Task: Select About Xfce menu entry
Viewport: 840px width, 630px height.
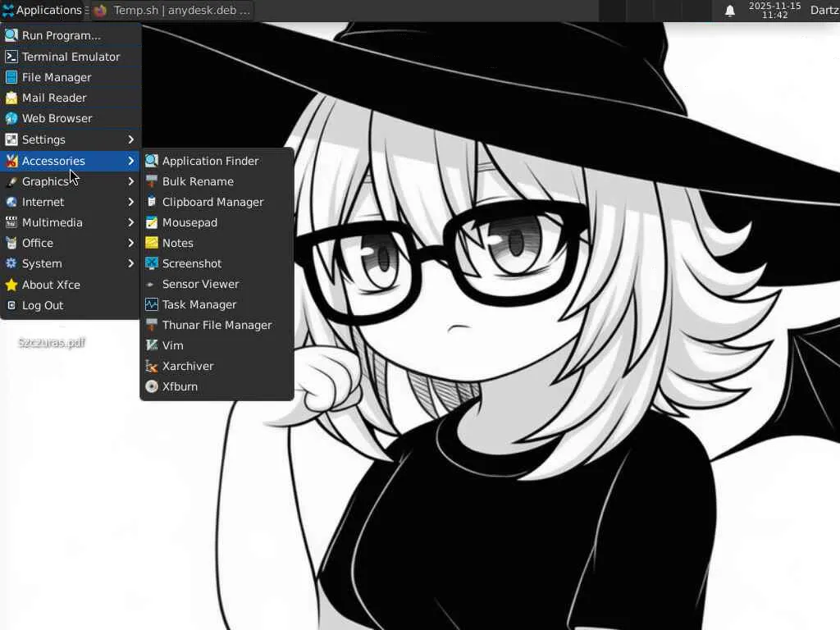Action: coord(71,285)
